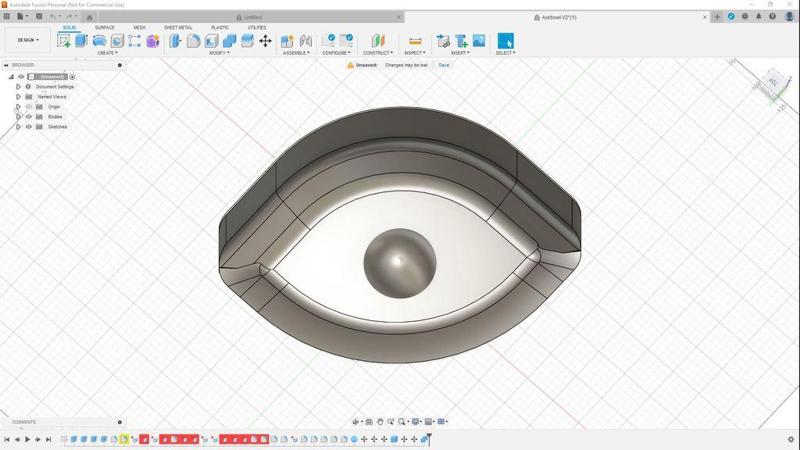800x450 pixels.
Task: Switch to the Mesh tab
Action: [x=139, y=28]
